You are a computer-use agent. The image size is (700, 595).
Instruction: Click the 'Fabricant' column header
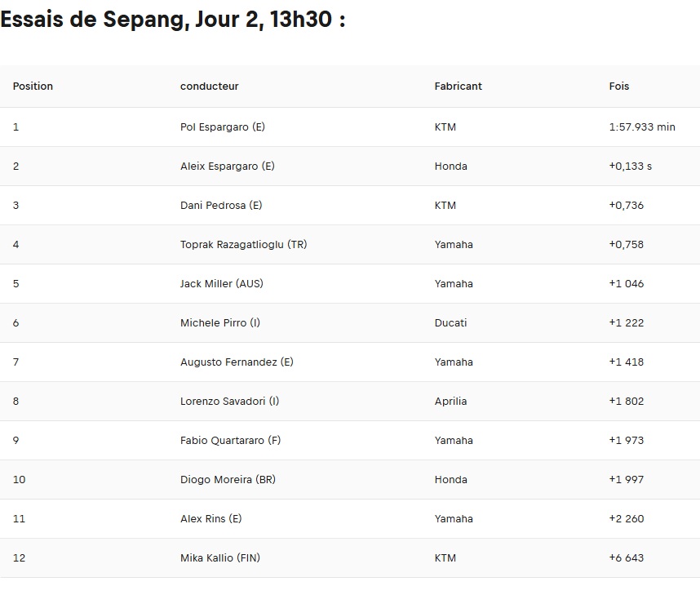tap(458, 87)
